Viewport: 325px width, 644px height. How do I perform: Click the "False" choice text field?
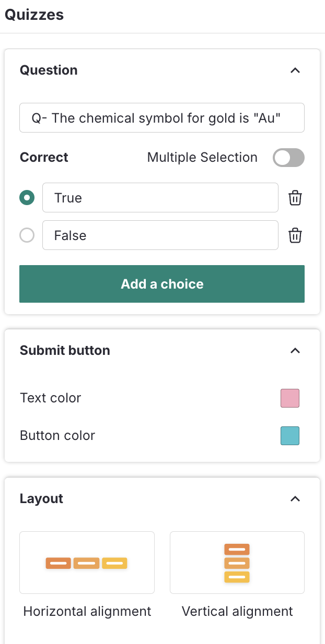coord(160,235)
